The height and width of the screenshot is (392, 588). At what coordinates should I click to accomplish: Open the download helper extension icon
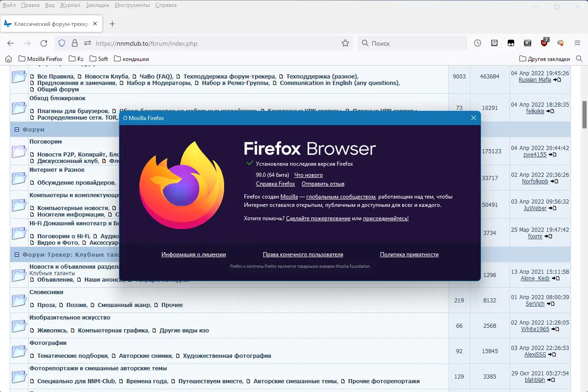561,43
